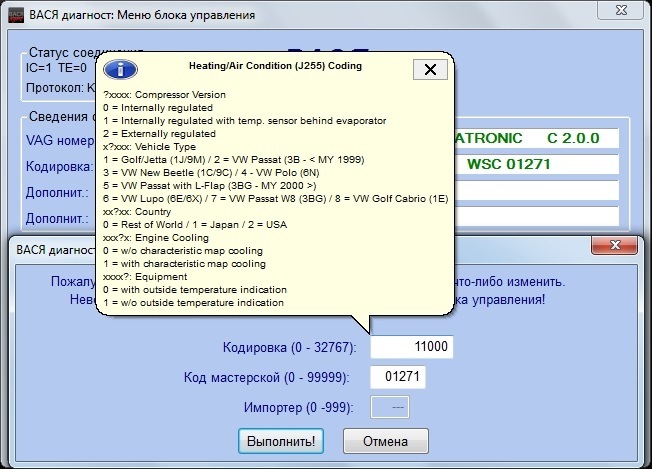Screen dimensions: 652x469
Task: Click the Код мастерской field showing 01271
Action: [x=398, y=377]
